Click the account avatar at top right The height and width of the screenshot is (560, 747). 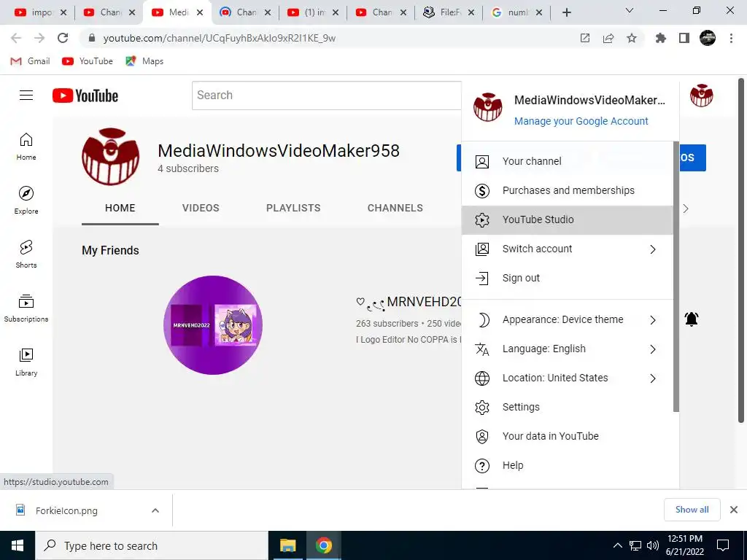(x=701, y=96)
